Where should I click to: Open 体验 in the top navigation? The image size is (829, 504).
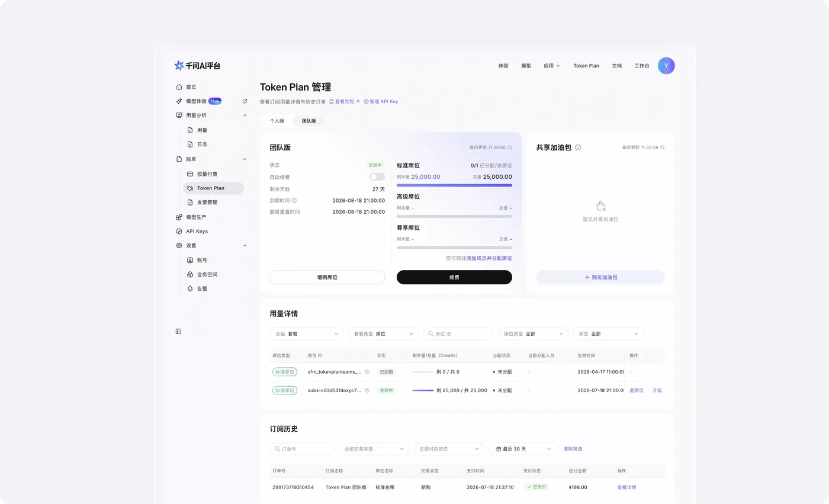tap(503, 66)
